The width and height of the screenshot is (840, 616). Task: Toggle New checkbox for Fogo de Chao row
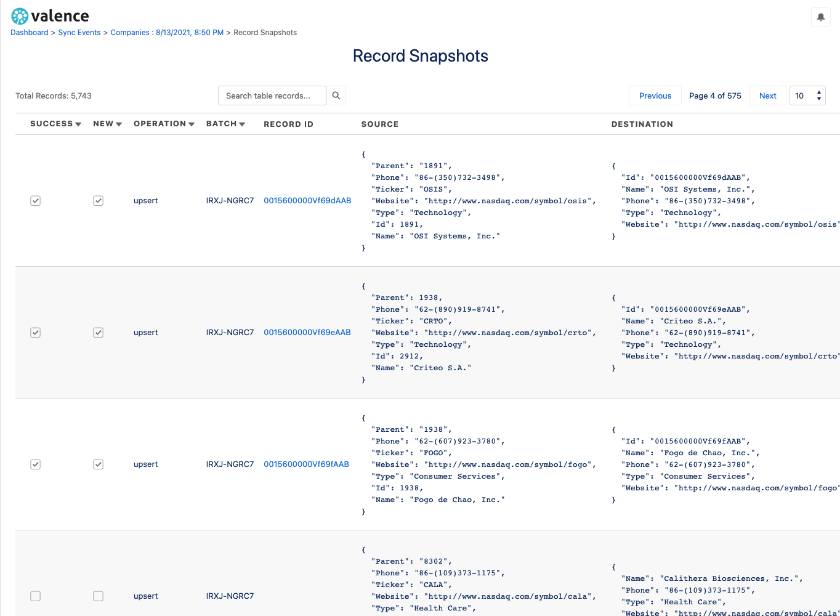(x=99, y=464)
